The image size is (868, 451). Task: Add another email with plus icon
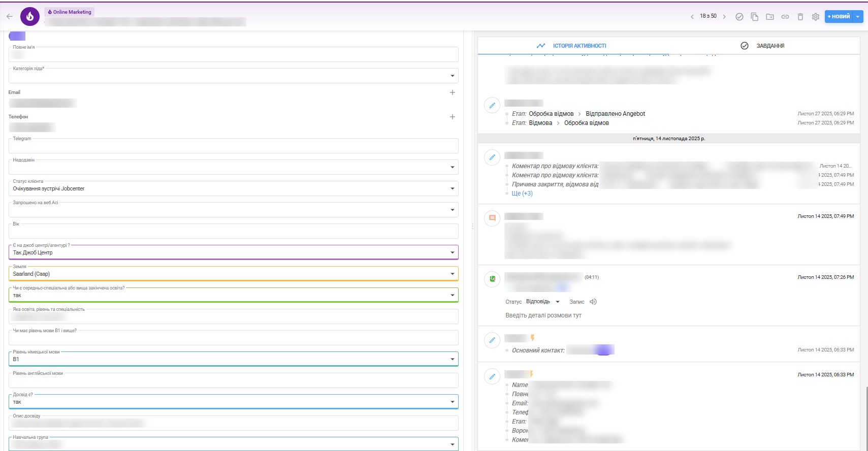point(453,92)
